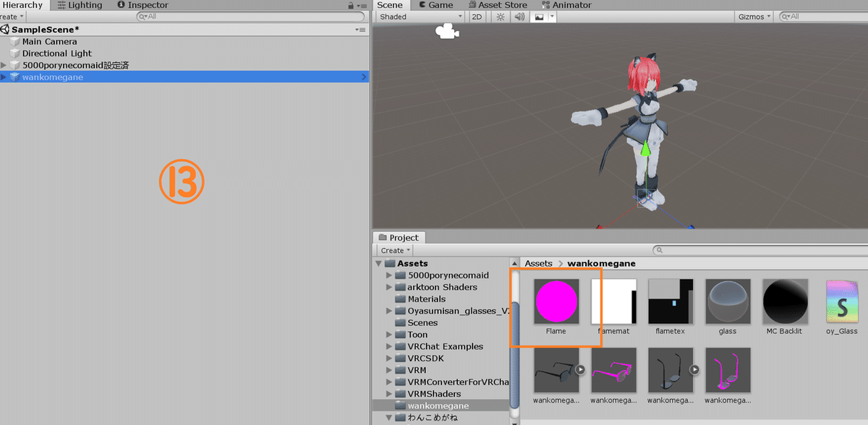The height and width of the screenshot is (425, 868).
Task: Select the magenta front-facing glasses prefab
Action: coord(613,370)
